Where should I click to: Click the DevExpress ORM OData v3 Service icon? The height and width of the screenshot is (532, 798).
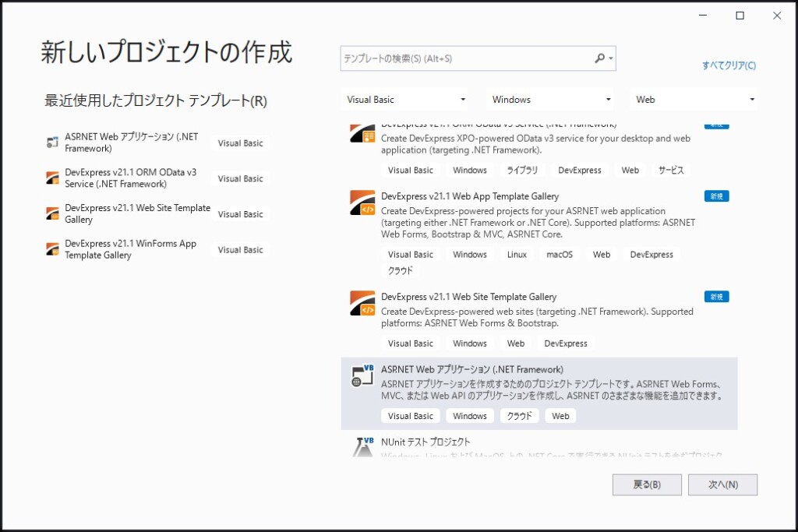coord(362,134)
